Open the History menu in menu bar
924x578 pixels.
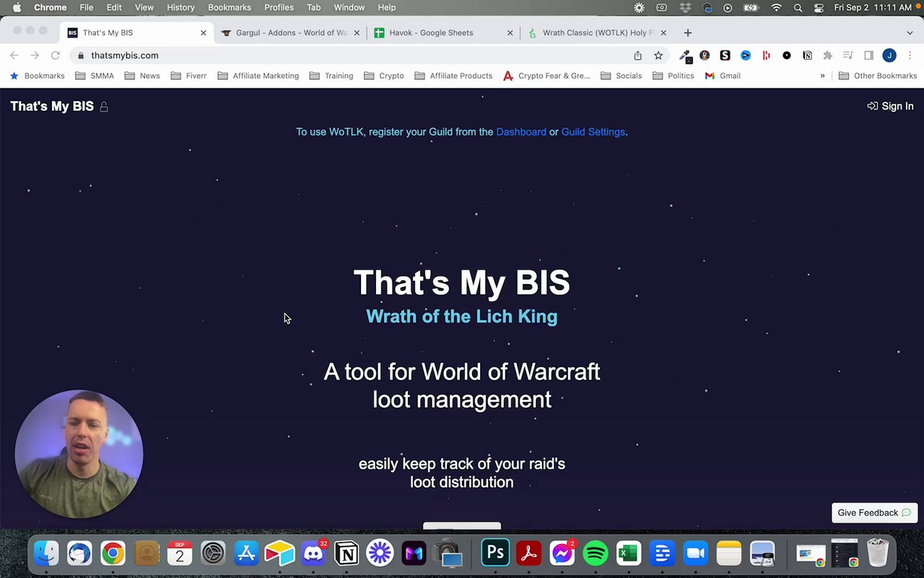coord(180,7)
